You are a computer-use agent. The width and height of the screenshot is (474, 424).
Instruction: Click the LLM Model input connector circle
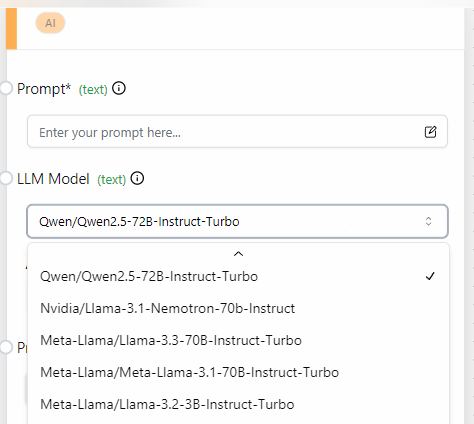point(6,178)
